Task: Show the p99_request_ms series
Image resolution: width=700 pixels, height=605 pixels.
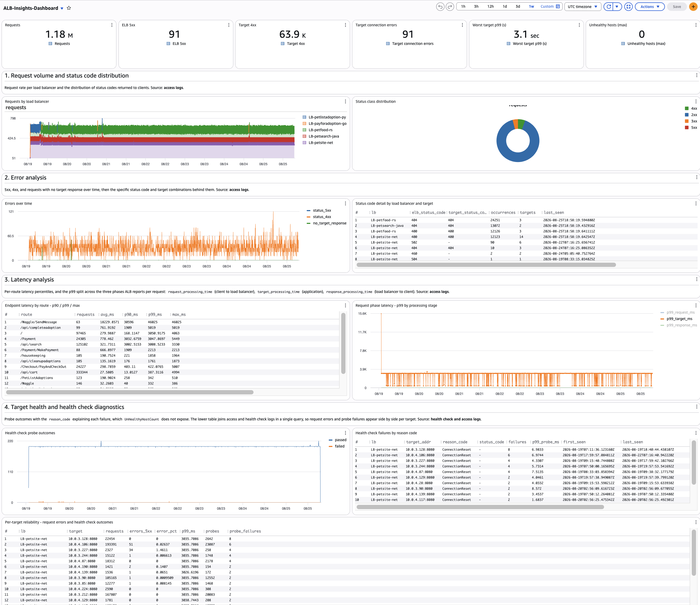Action: (x=677, y=312)
